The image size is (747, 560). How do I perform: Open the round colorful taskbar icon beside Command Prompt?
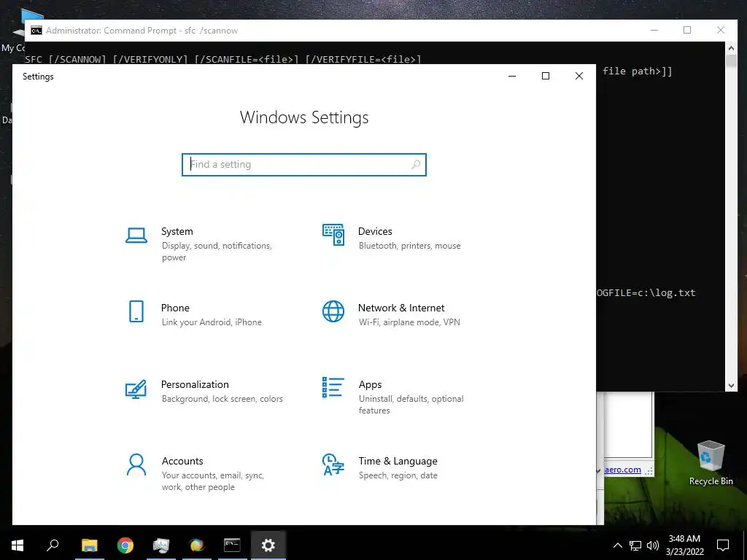point(197,545)
